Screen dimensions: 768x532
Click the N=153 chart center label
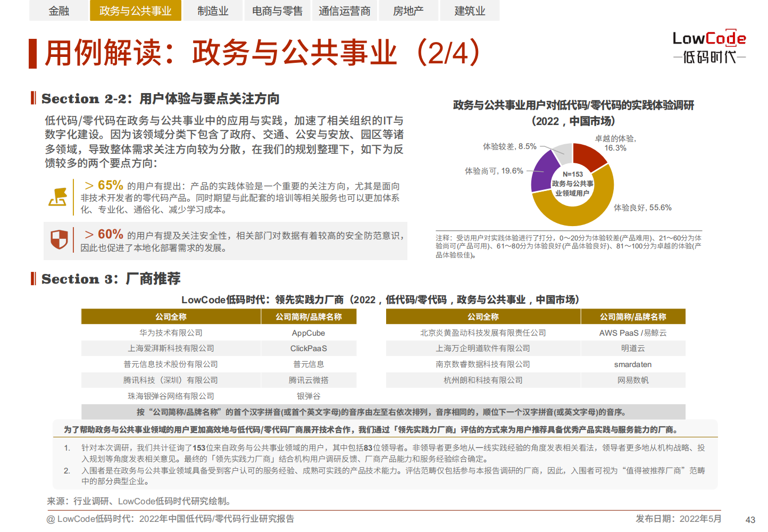(x=573, y=184)
